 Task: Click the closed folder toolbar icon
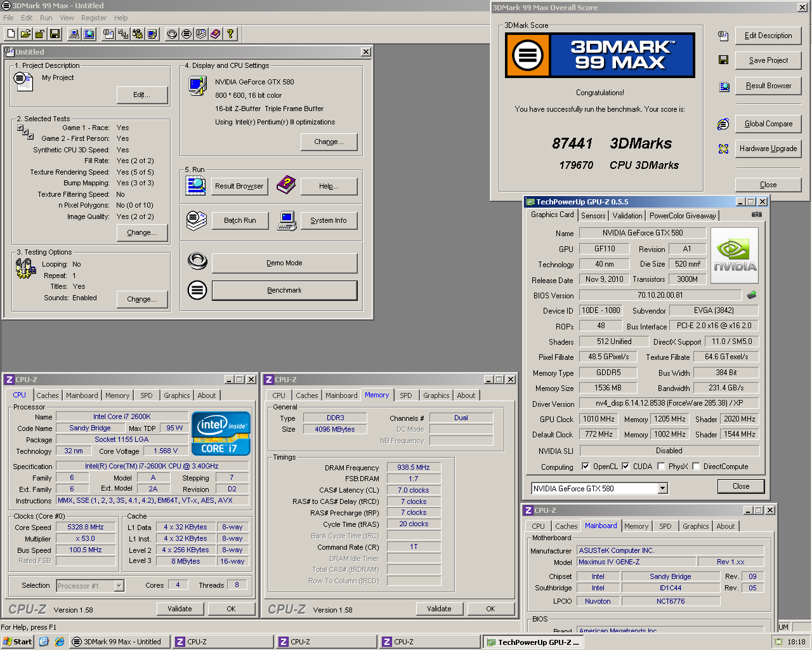[x=40, y=34]
